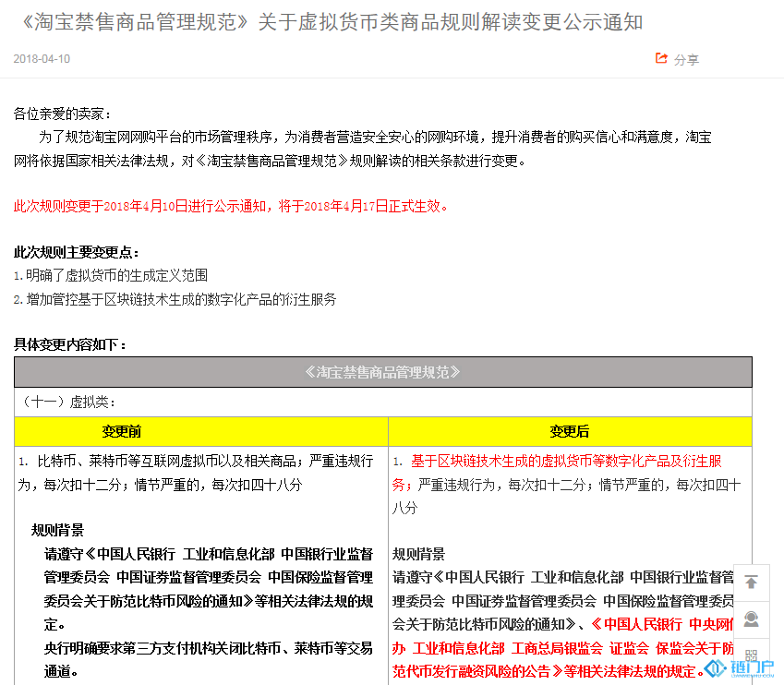
Task: Open the customer service avatar icon
Action: 751,619
